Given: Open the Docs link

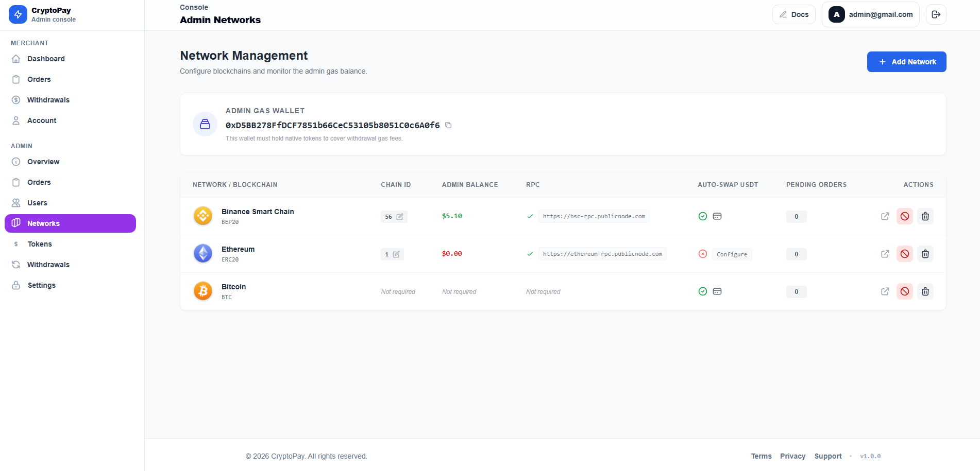Looking at the screenshot, I should pos(793,14).
